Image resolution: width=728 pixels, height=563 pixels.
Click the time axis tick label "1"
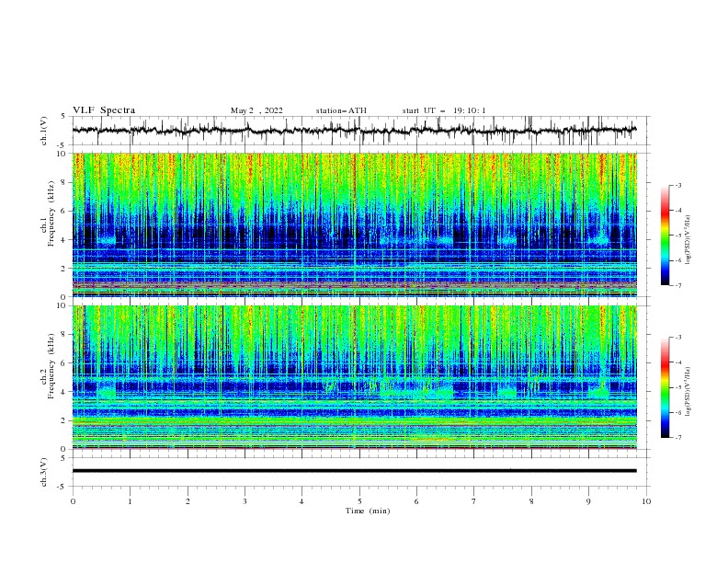coord(130,501)
